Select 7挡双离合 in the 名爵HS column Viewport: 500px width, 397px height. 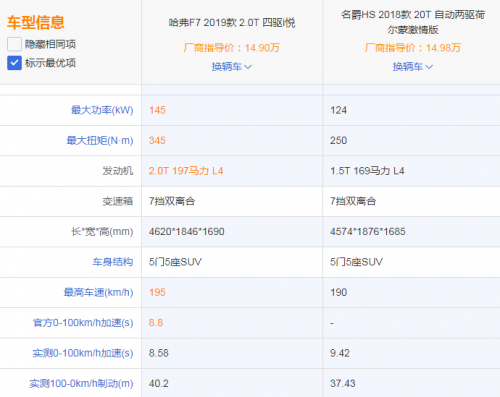[353, 201]
